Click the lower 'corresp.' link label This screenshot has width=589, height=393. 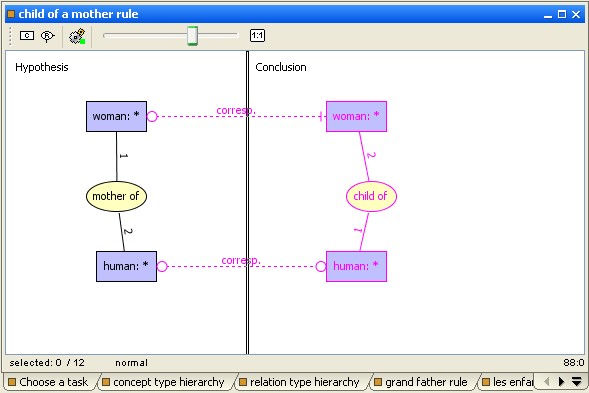[241, 260]
